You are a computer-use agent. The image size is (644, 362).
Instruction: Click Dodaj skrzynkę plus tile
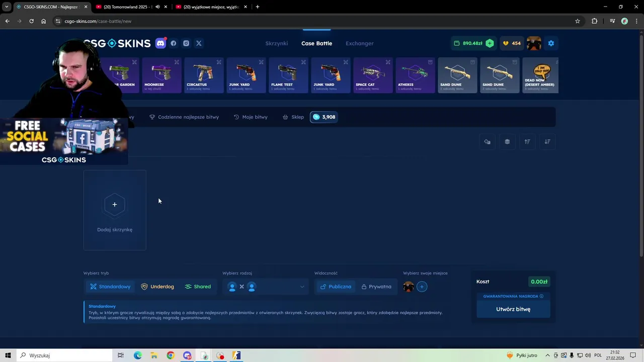tap(115, 210)
